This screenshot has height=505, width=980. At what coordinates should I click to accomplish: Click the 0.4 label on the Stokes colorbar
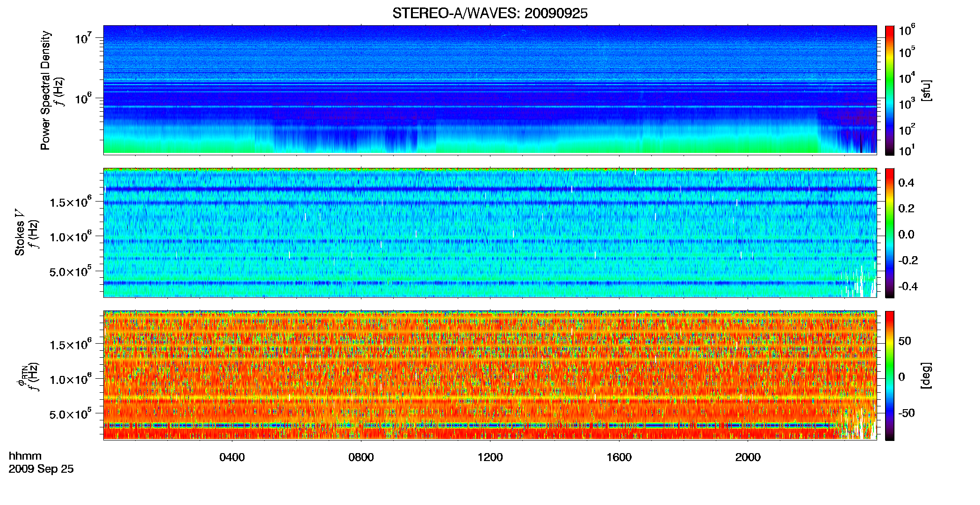click(906, 183)
